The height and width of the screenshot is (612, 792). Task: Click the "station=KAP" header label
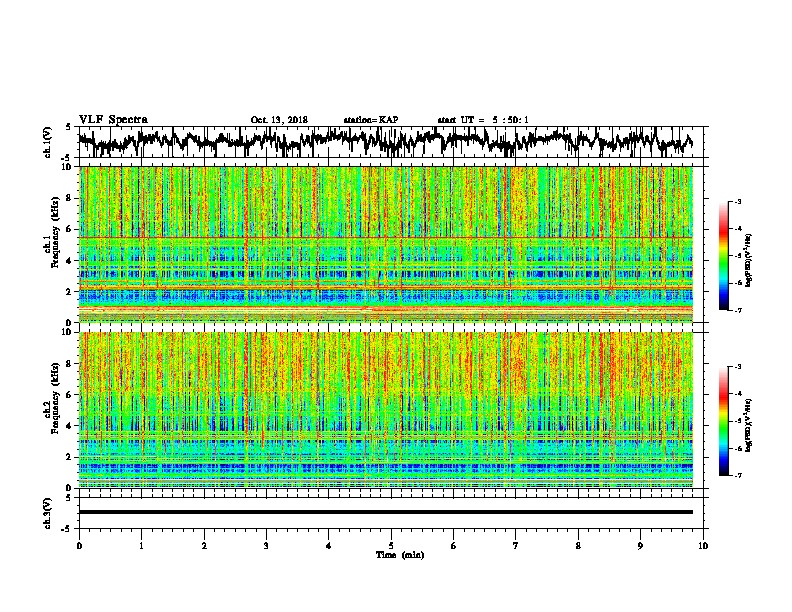371,120
